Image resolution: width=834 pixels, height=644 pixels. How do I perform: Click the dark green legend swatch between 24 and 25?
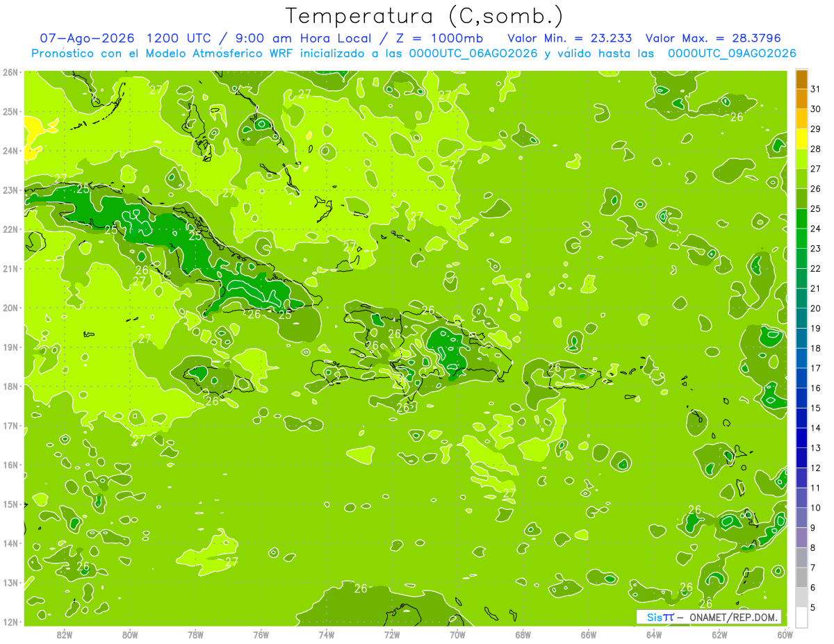[x=801, y=218]
